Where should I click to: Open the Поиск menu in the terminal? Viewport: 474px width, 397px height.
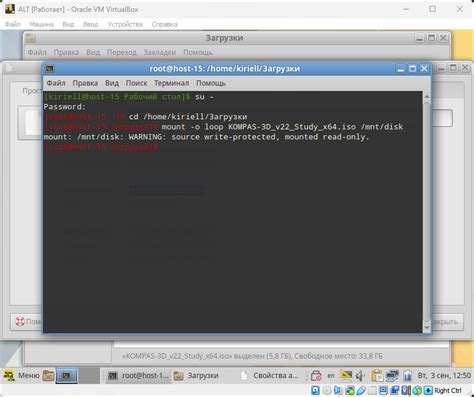pyautogui.click(x=136, y=83)
